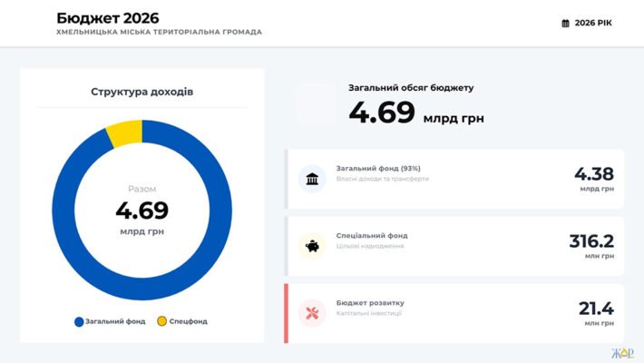644x363 pixels.
Task: Click the bank building icon for Загальний фонд
Action: (312, 179)
